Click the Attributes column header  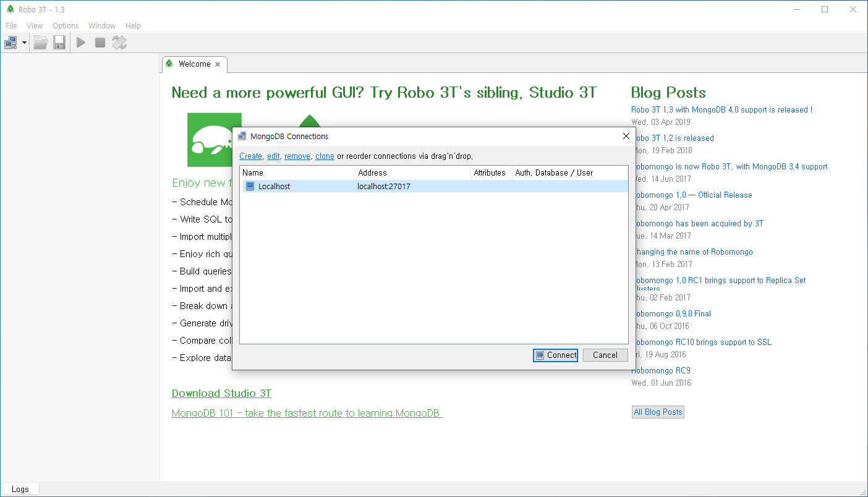pos(491,173)
